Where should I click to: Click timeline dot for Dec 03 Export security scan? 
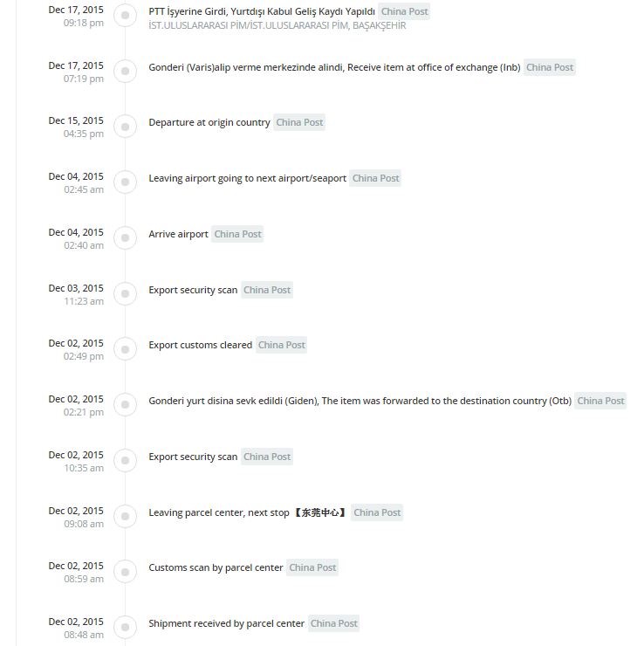(125, 294)
